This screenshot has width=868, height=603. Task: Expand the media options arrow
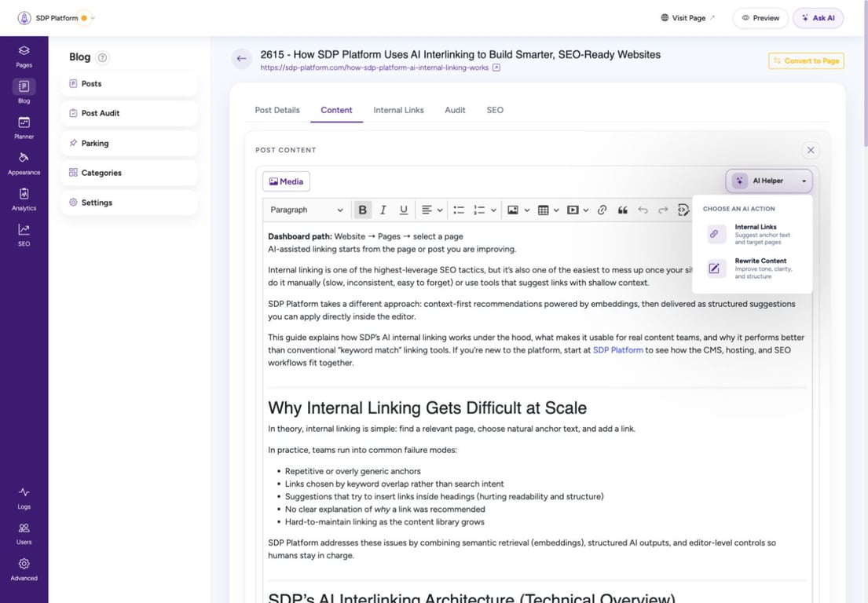[x=586, y=210]
